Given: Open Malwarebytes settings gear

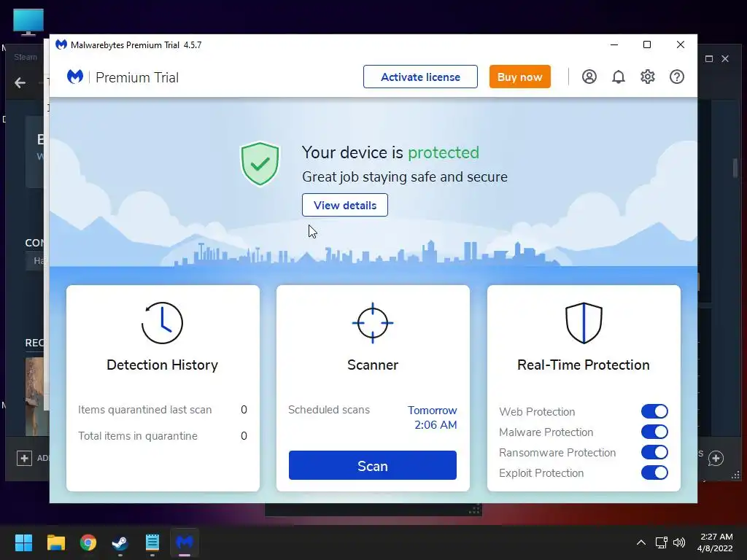Looking at the screenshot, I should 648,77.
